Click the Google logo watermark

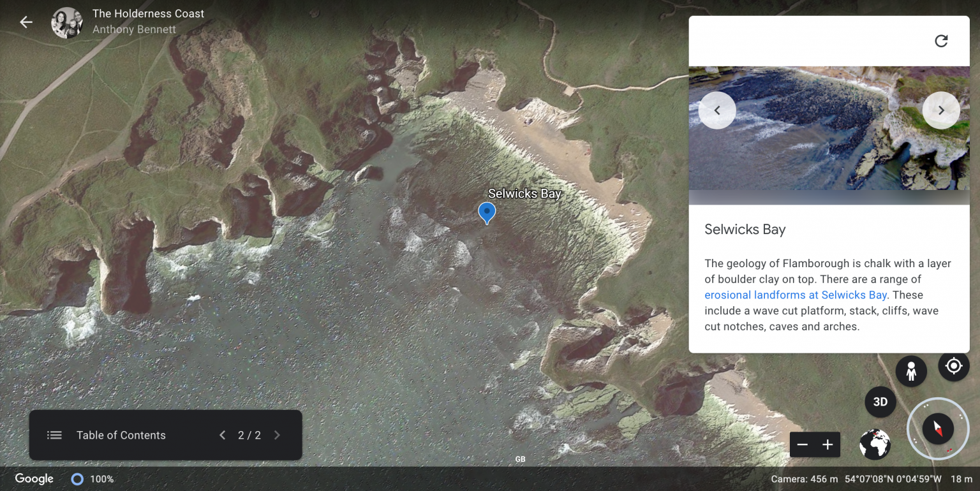click(x=33, y=478)
